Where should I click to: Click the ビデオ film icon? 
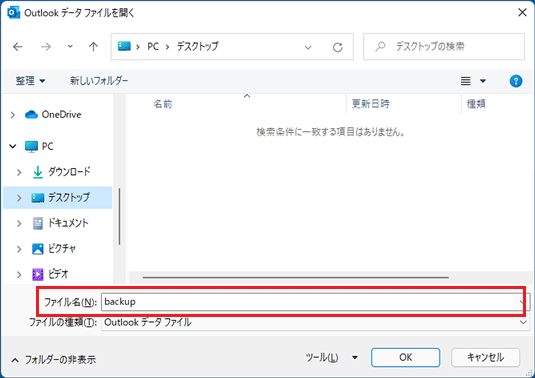point(38,275)
